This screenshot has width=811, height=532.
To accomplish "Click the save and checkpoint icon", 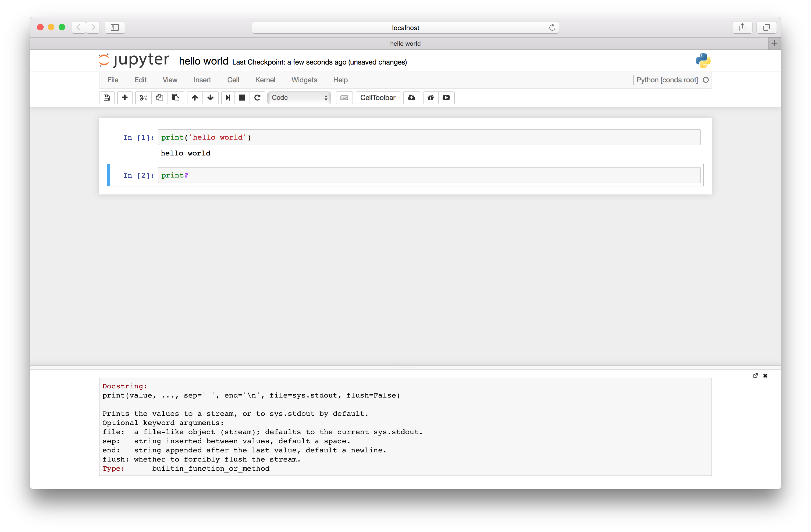I will click(x=107, y=98).
